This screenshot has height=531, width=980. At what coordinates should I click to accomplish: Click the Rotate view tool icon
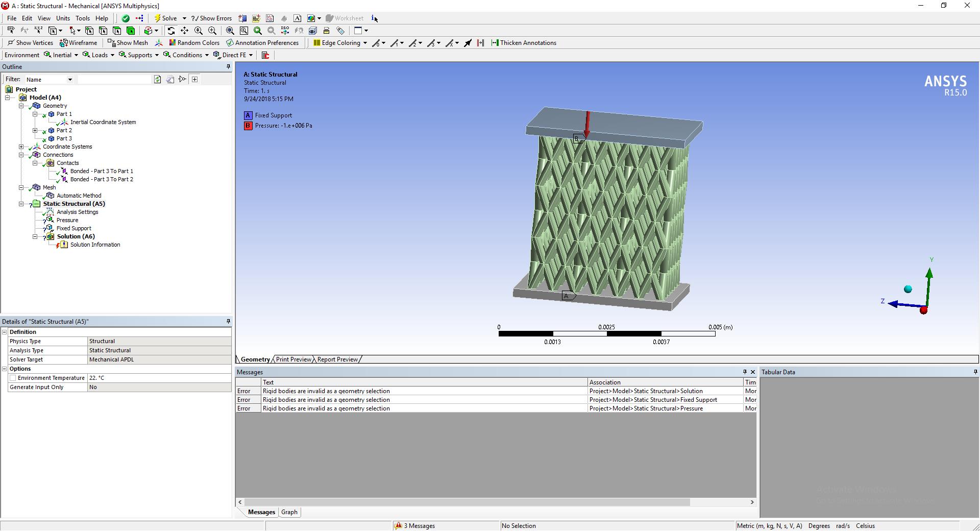pos(171,31)
